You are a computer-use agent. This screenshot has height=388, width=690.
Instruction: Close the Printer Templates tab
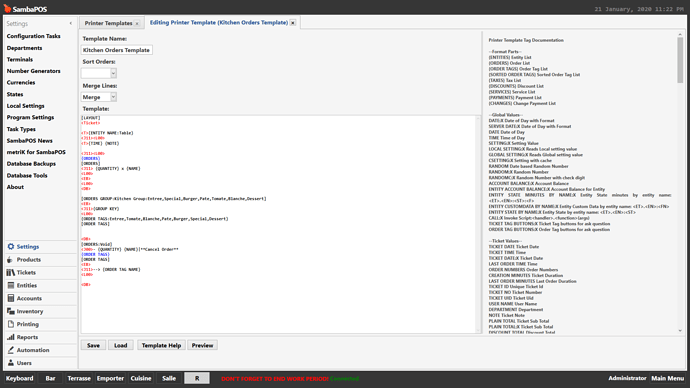pyautogui.click(x=137, y=23)
